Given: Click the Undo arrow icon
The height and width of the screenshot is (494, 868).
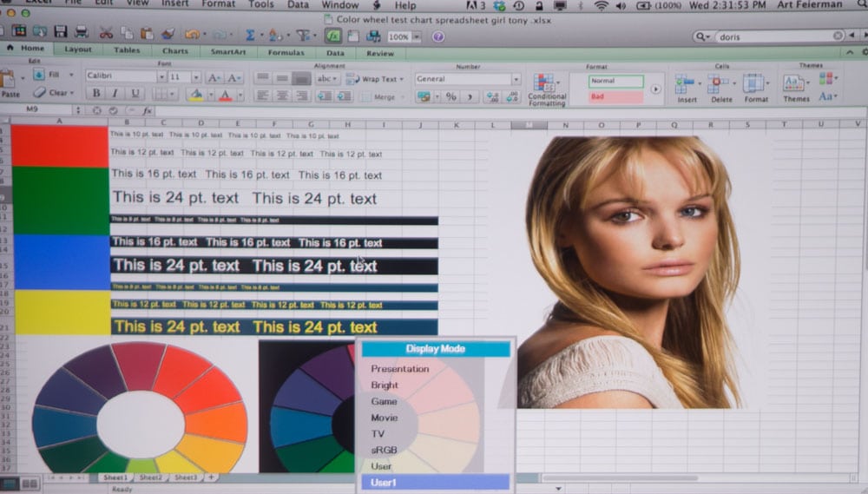Looking at the screenshot, I should click(192, 35).
